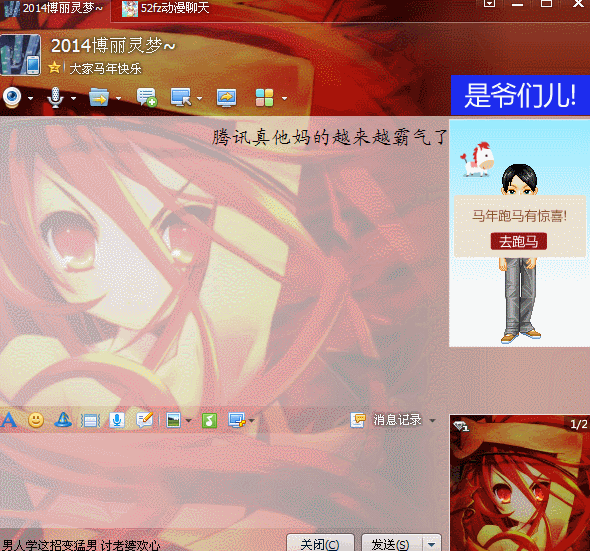Image resolution: width=590 pixels, height=551 pixels.
Task: Open the send button options arrow
Action: (x=432, y=544)
